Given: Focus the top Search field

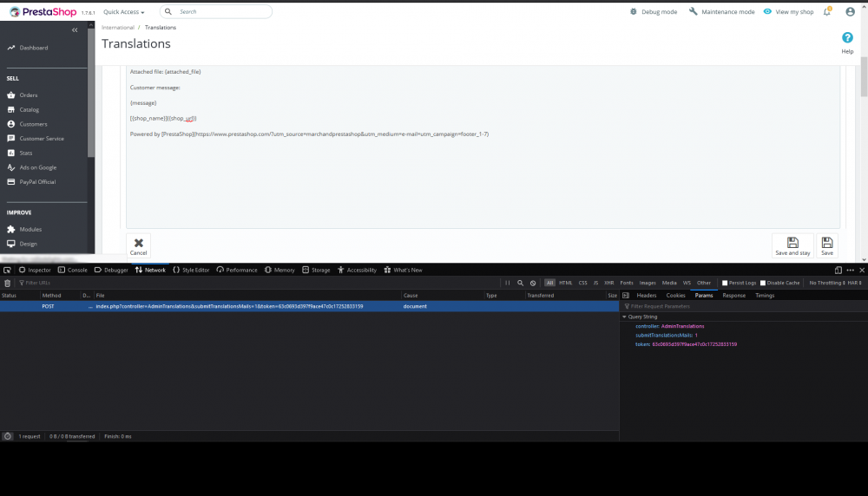Looking at the screenshot, I should 216,11.
